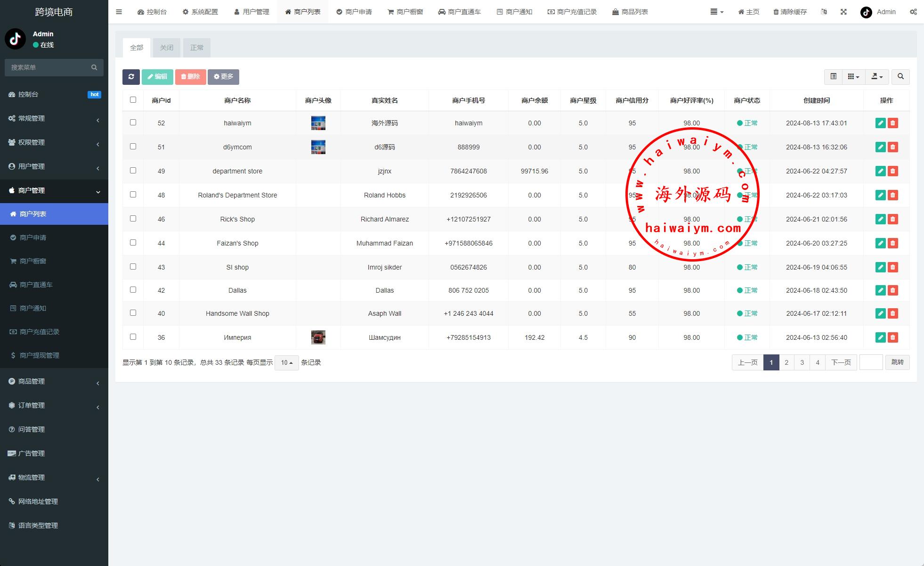This screenshot has height=566, width=924.
Task: Click the hamburger menu toggle icon
Action: pos(119,12)
